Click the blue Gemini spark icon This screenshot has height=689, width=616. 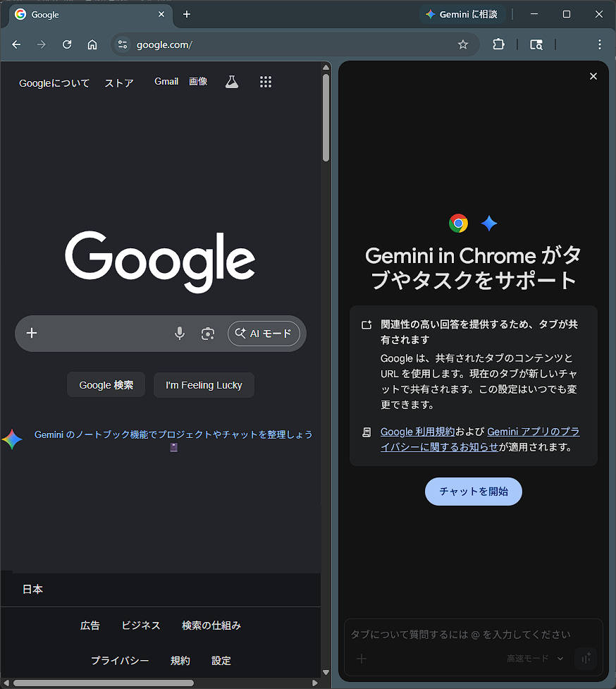pos(488,224)
